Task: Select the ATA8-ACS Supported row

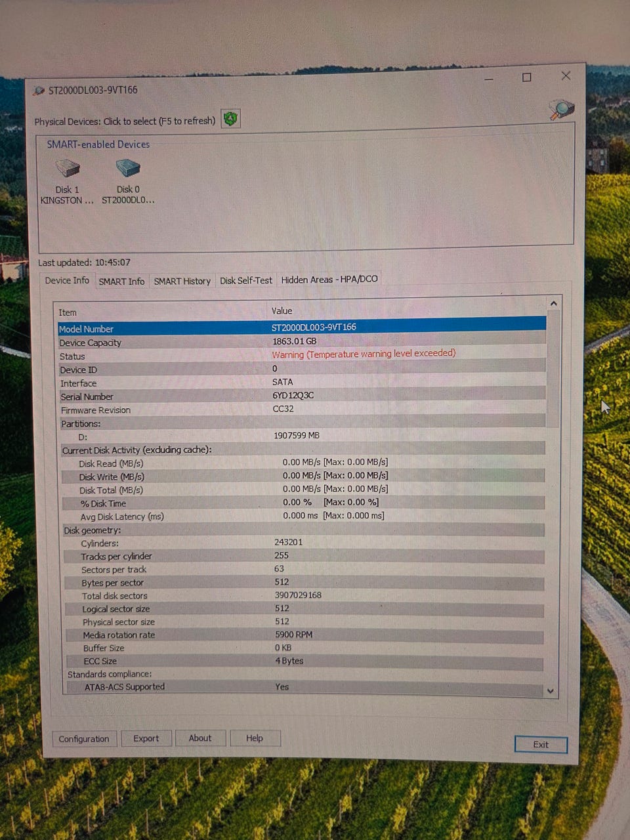Action: point(304,687)
